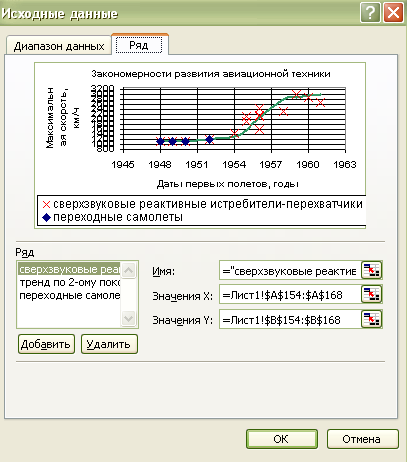This screenshot has height=462, width=407.
Task: Focus the Значения X input field
Action: 290,294
